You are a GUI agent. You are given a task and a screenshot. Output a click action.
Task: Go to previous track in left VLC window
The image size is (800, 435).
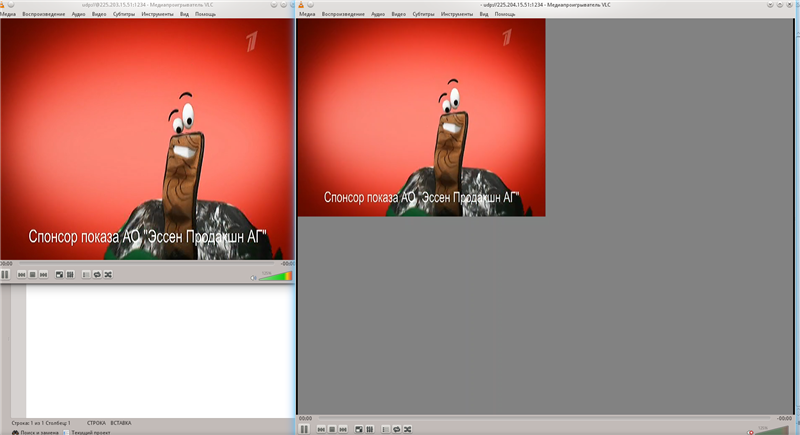point(21,275)
